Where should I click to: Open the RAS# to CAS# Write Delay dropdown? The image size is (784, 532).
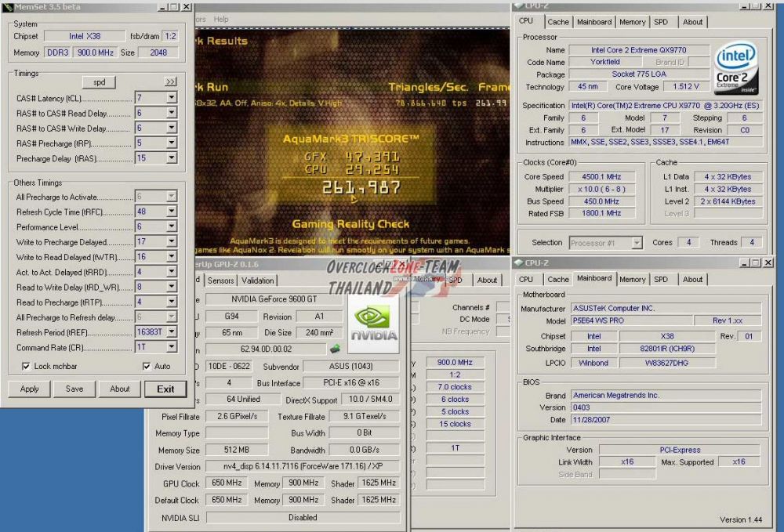click(172, 128)
